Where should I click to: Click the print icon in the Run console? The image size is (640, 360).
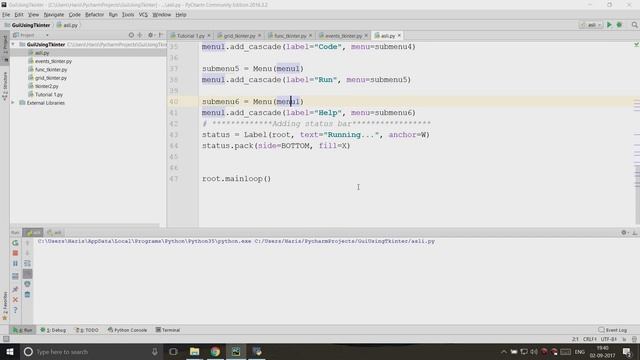[x=27, y=284]
